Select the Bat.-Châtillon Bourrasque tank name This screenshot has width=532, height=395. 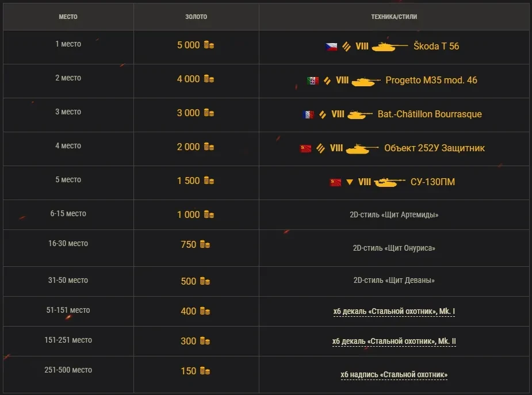pyautogui.click(x=430, y=114)
